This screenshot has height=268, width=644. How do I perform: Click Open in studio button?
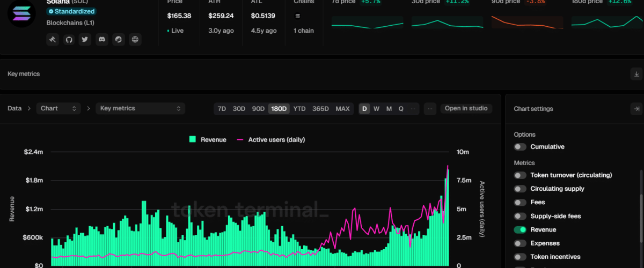point(466,109)
